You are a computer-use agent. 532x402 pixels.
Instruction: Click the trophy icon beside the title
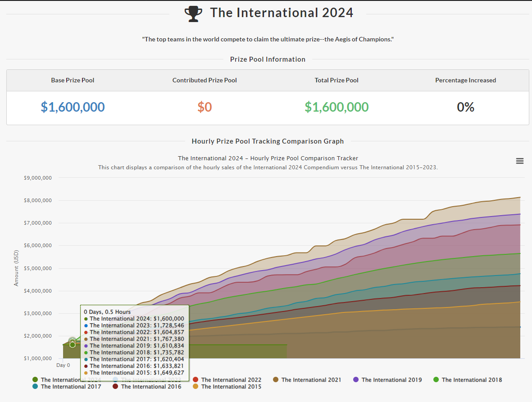(x=193, y=14)
